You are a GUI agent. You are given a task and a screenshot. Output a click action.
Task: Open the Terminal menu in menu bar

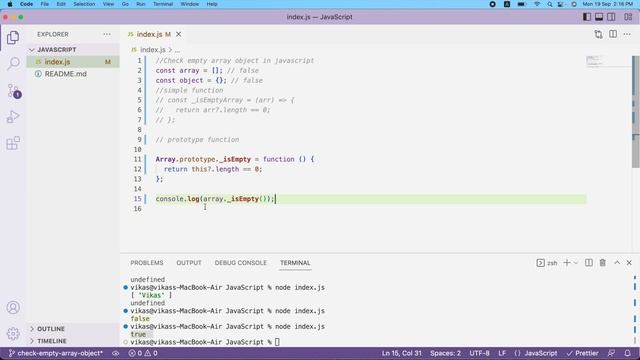[x=163, y=4]
